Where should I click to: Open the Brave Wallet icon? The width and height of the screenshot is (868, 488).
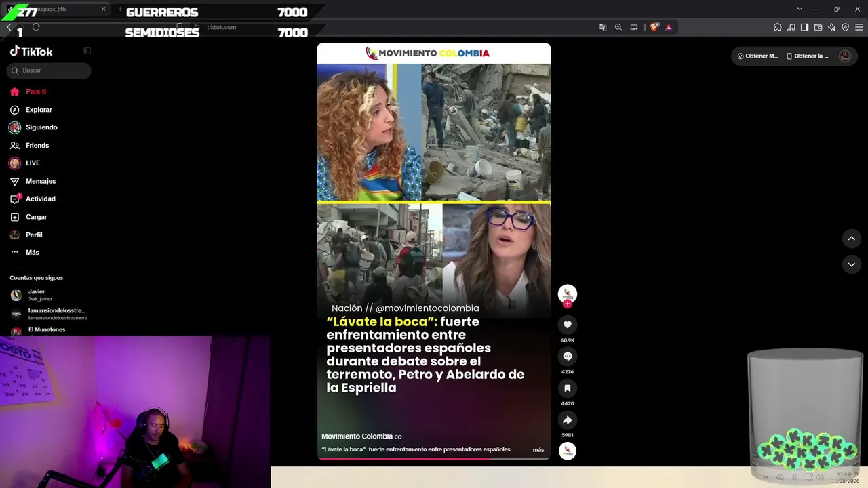[x=818, y=27]
